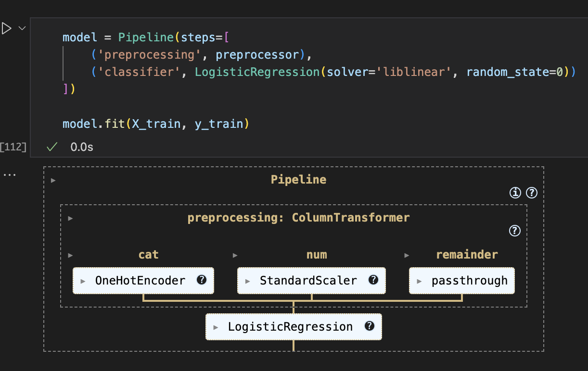Expand the preprocessing ColumnTransformer disclosure arrow
588x371 pixels.
point(71,218)
